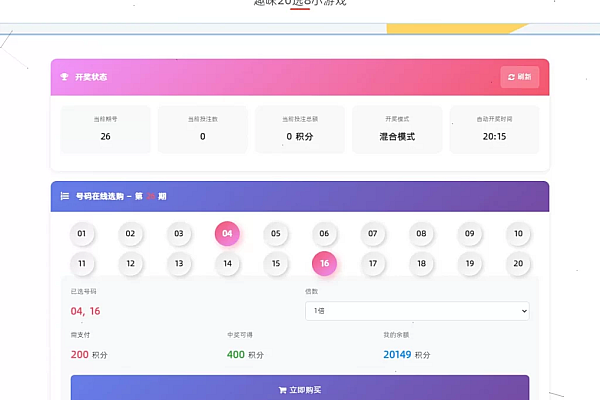Click the balance value 20149 积分
The width and height of the screenshot is (600, 400).
[407, 355]
